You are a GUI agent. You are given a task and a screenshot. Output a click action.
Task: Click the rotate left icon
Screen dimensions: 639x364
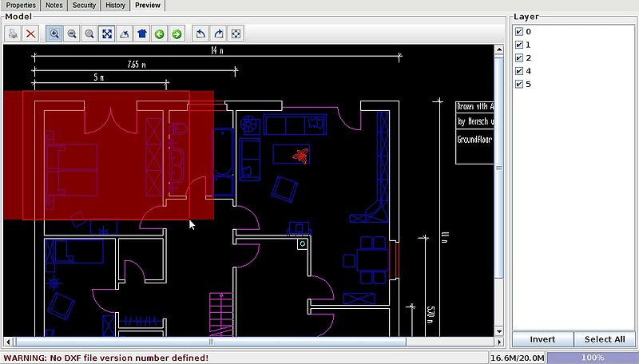200,34
